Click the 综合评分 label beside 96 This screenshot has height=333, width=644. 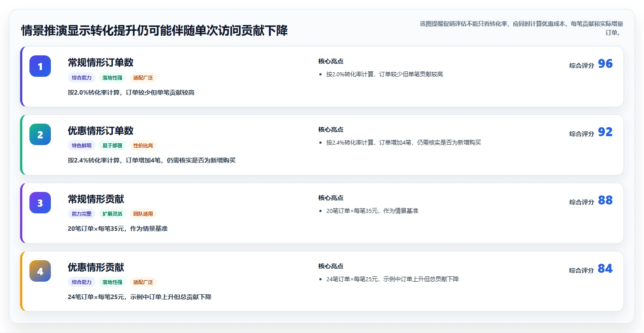[x=582, y=66]
